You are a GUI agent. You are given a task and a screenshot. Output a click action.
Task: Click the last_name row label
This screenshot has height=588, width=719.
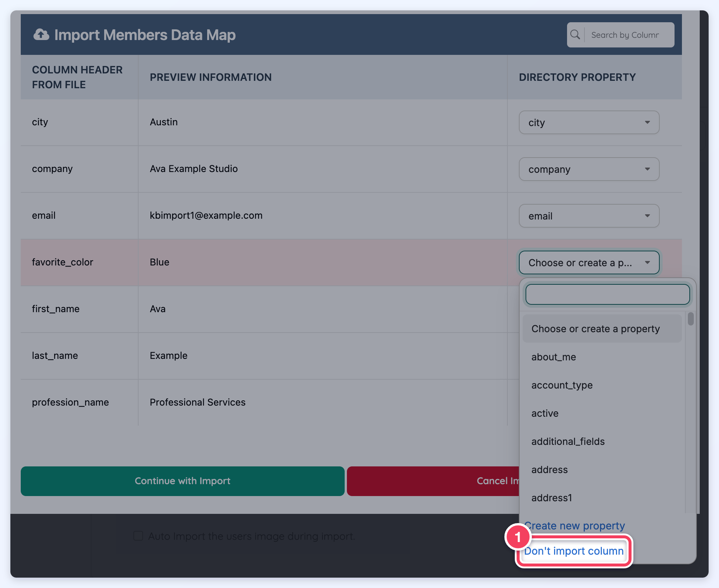click(55, 356)
